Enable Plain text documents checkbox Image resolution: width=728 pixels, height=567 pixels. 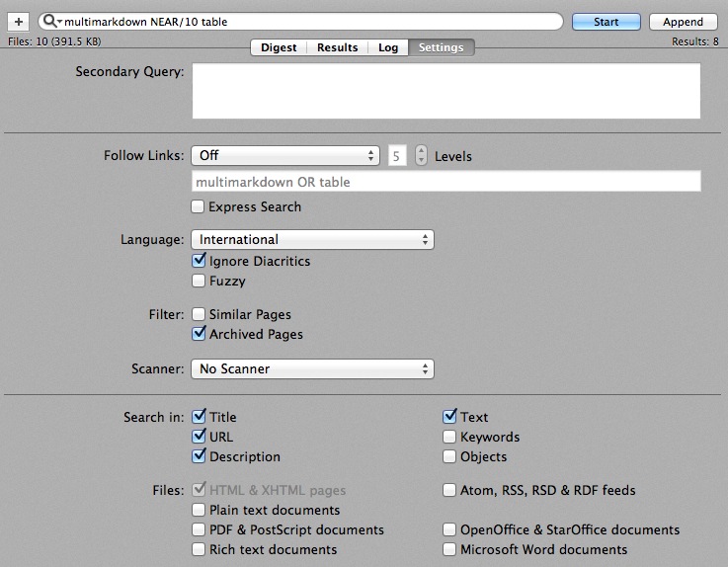tap(199, 510)
